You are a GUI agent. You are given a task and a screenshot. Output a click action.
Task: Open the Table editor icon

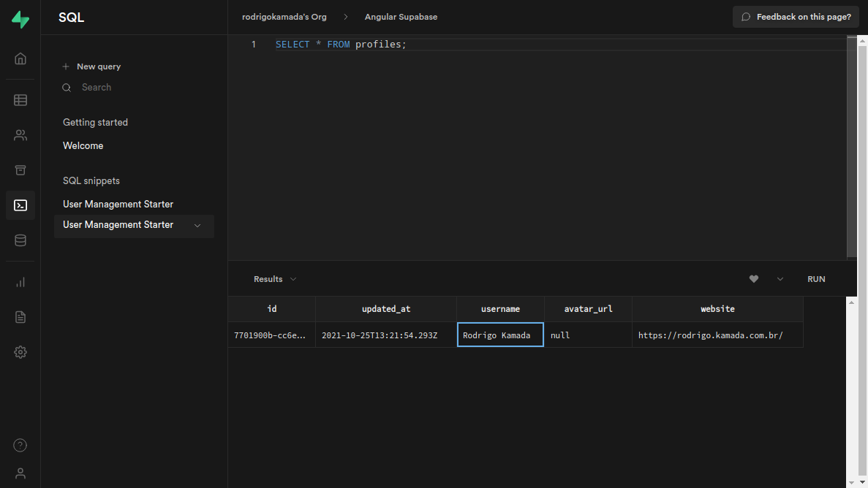[20, 100]
